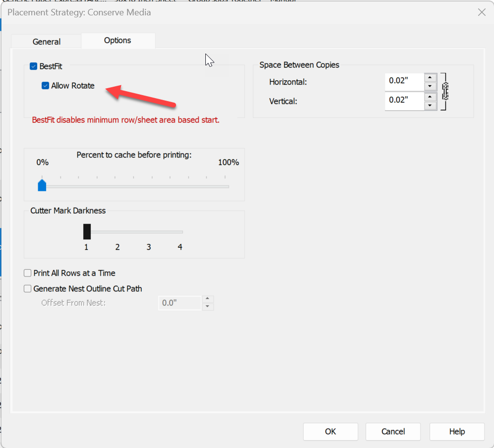
Task: Open Help for this dialog
Action: (457, 431)
